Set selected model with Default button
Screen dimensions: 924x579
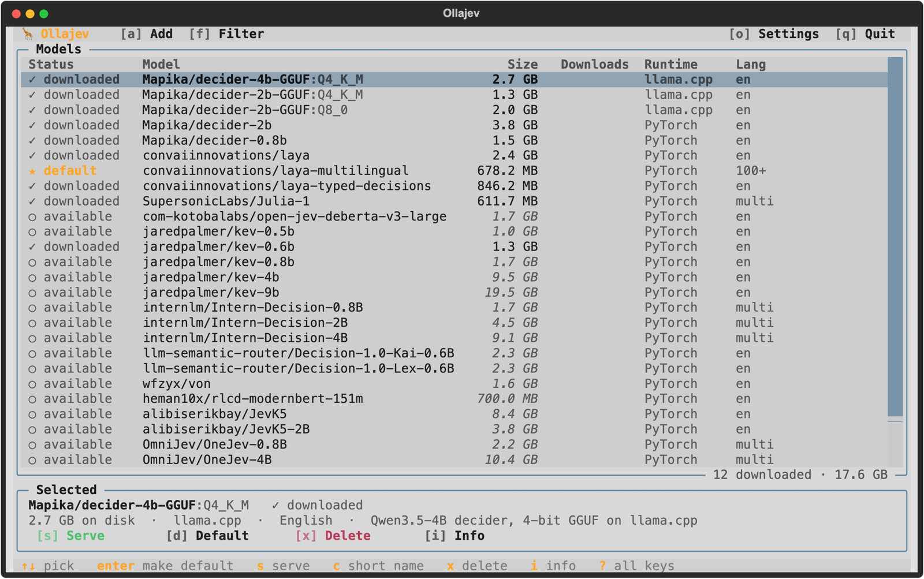[x=207, y=536]
